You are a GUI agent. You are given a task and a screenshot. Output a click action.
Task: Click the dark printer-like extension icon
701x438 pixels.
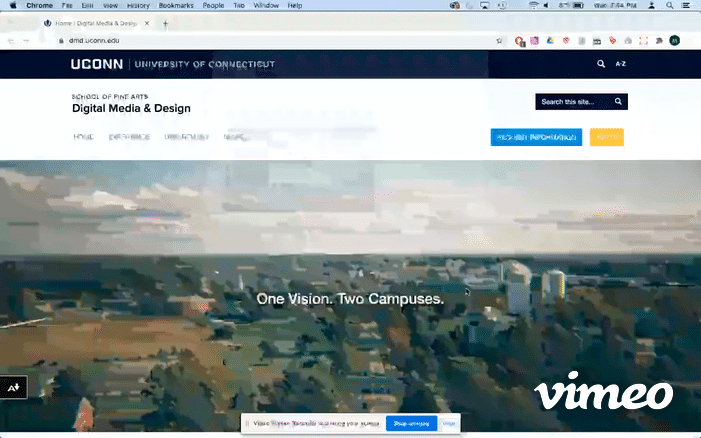click(x=597, y=41)
